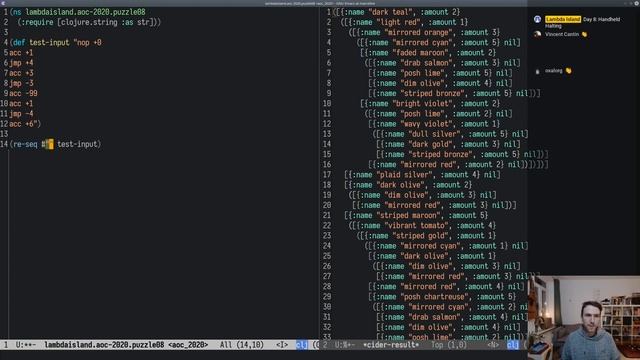
Task: Click the webcam video thumbnail of the presenter
Action: click(x=584, y=318)
